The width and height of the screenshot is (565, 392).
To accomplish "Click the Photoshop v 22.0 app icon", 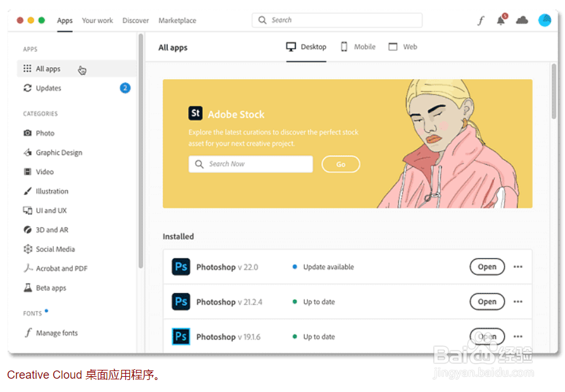I will tap(181, 267).
